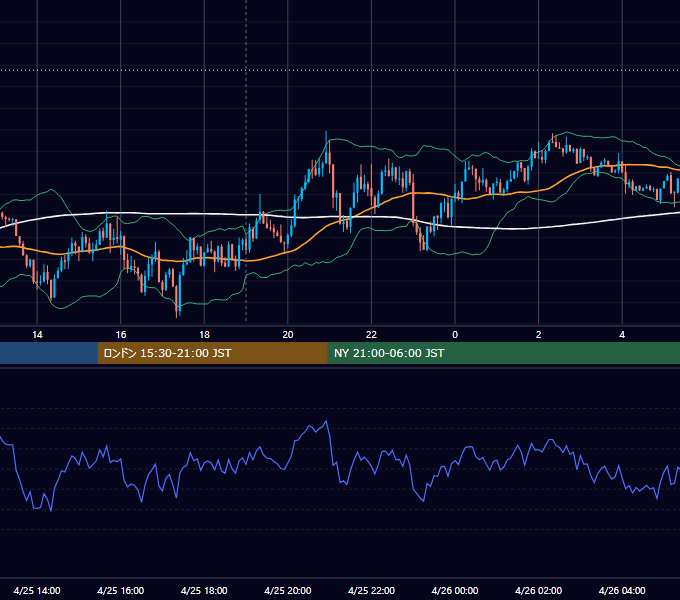Click hour label 14 on price chart axis
Viewport: 680px width, 600px height.
click(37, 335)
